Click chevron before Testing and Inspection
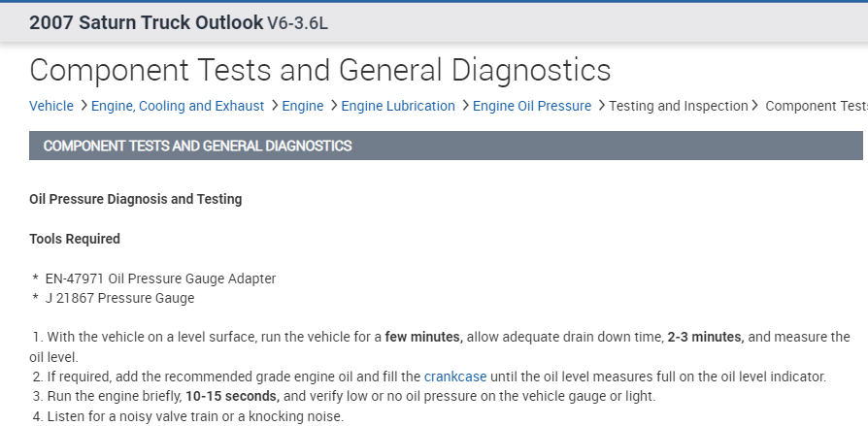The height and width of the screenshot is (426, 868). (601, 106)
